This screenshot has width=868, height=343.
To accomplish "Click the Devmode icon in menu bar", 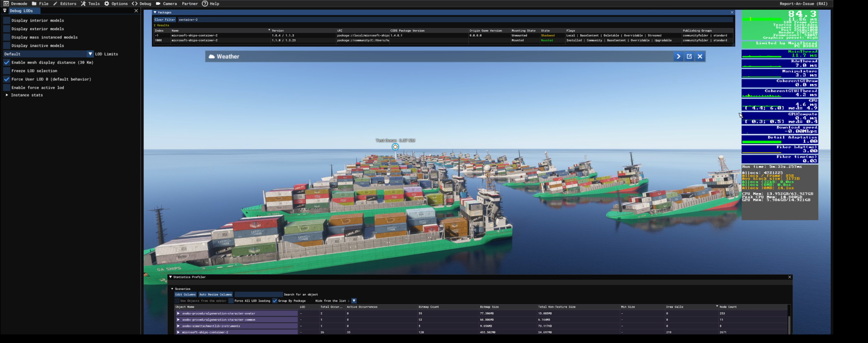I will tap(6, 4).
